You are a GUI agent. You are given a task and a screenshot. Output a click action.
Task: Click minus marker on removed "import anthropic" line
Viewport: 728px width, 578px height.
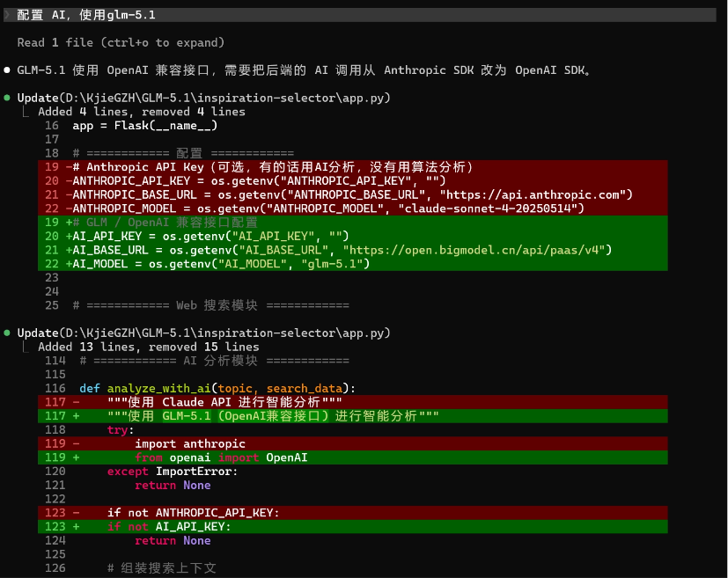[77, 443]
